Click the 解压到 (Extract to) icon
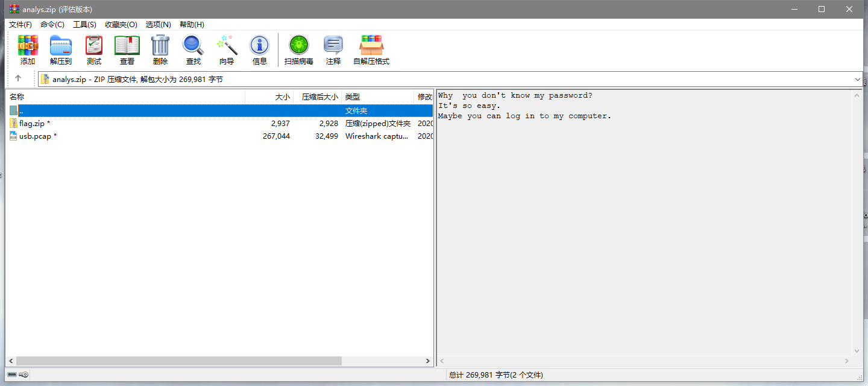This screenshot has width=868, height=386. coord(61,46)
